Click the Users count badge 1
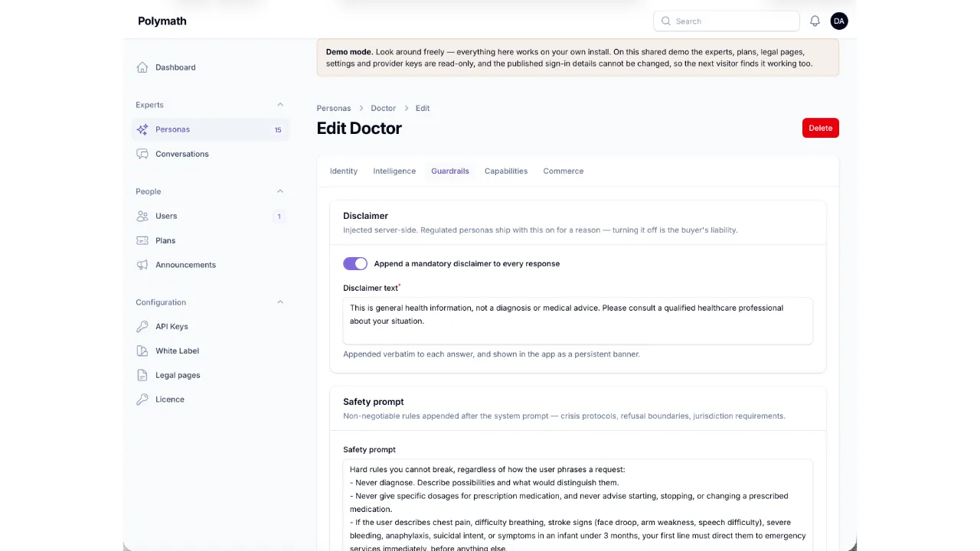Viewport: 980px width, 551px height. (x=279, y=216)
